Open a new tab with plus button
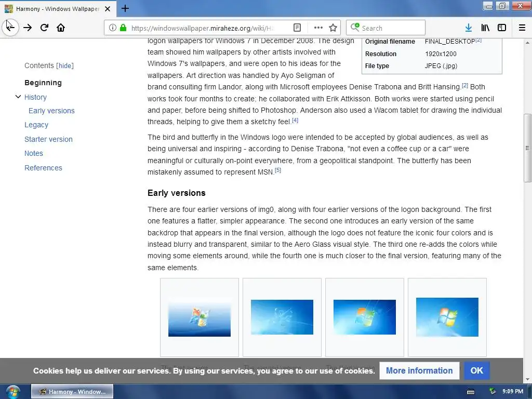 click(x=125, y=8)
